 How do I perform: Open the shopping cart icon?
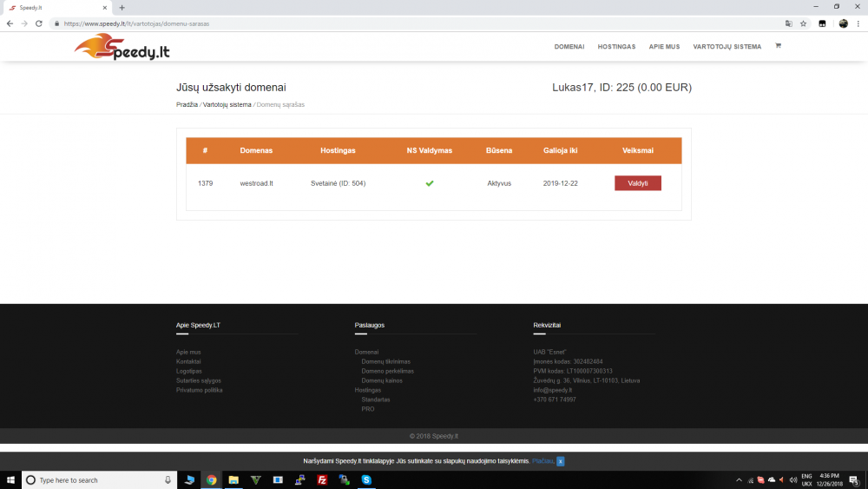[778, 46]
